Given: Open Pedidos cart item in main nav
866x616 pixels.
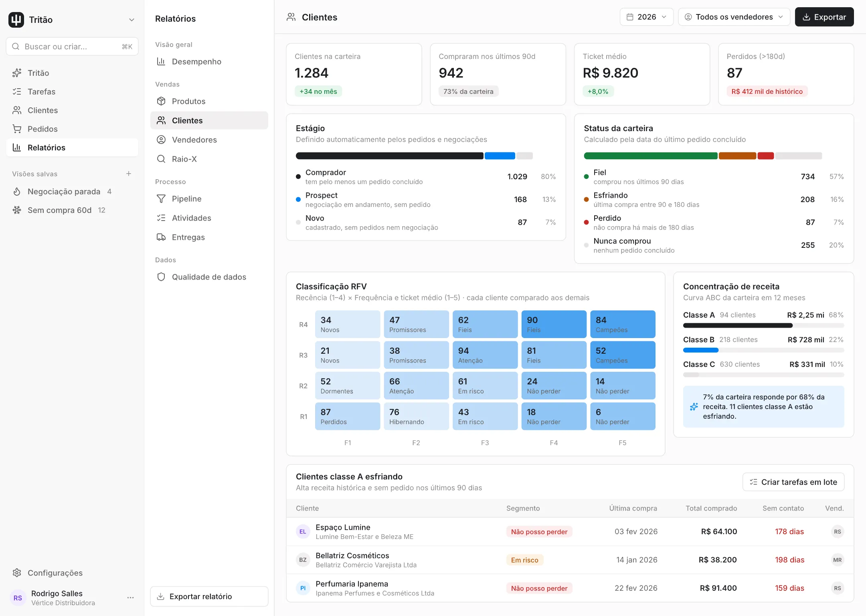Looking at the screenshot, I should [x=72, y=129].
